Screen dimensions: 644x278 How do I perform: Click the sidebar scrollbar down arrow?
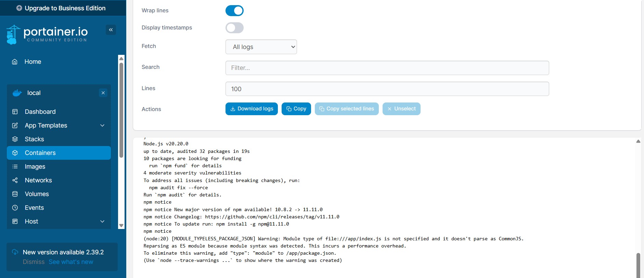point(121,226)
